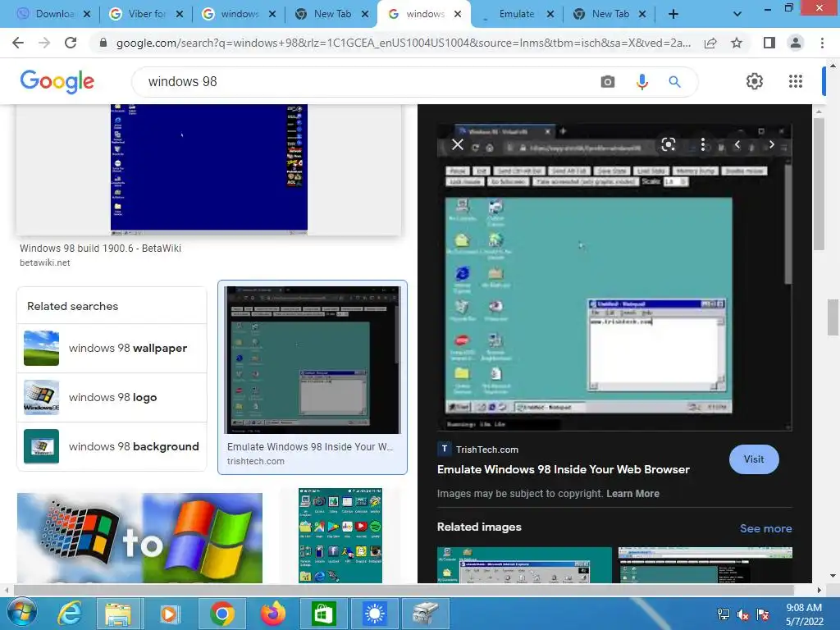
Task: Click the page vertical scrollbar thumb
Action: pos(833,317)
